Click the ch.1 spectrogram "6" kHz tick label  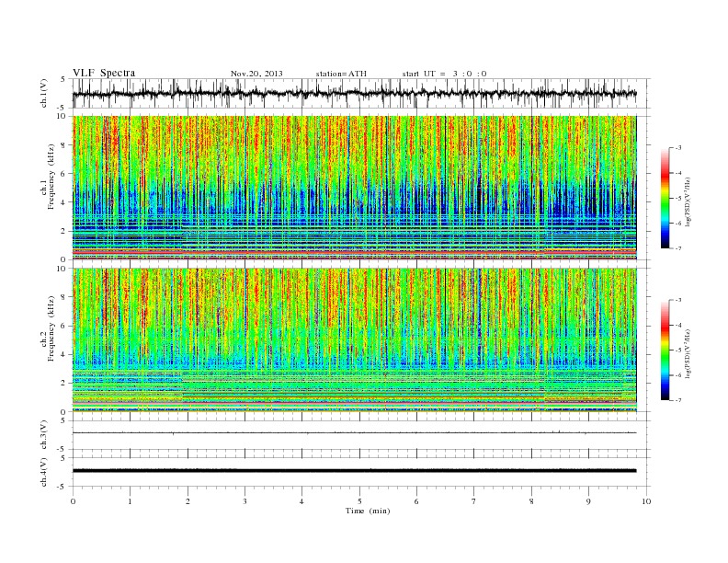click(63, 174)
